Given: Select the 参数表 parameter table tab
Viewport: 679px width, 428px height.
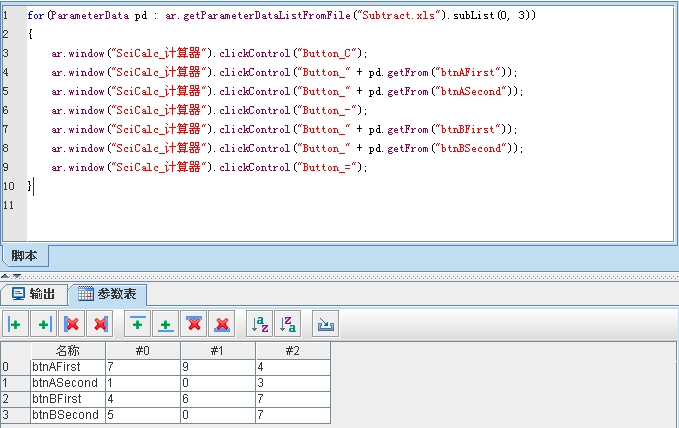Looking at the screenshot, I should [x=112, y=294].
